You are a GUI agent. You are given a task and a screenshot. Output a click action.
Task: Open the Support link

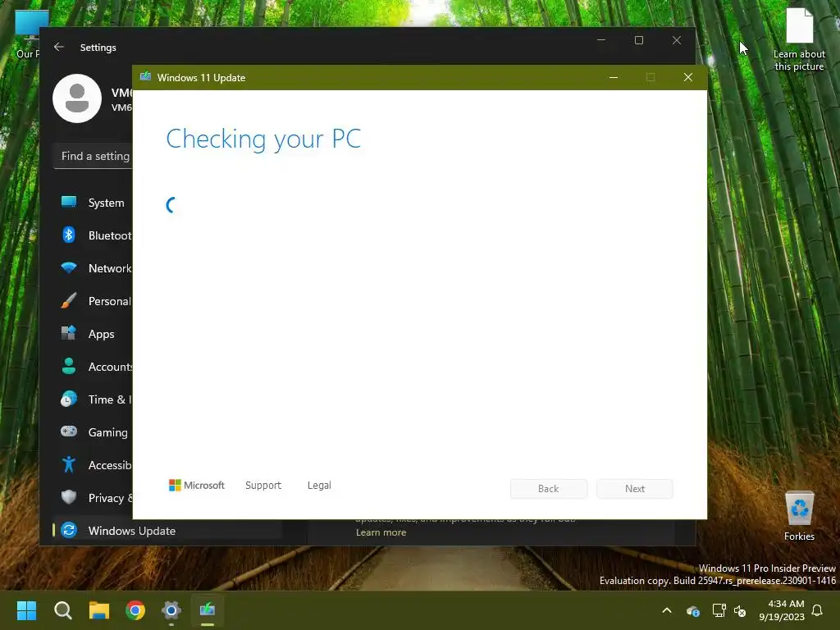(x=263, y=486)
